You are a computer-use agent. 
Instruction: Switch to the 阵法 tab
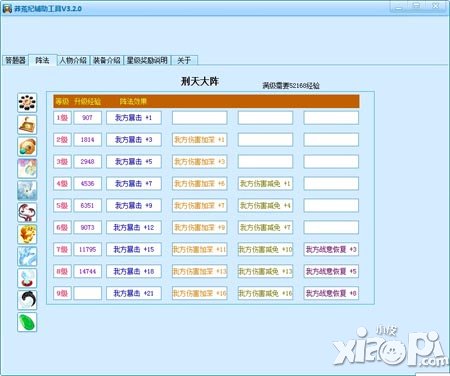coord(43,60)
